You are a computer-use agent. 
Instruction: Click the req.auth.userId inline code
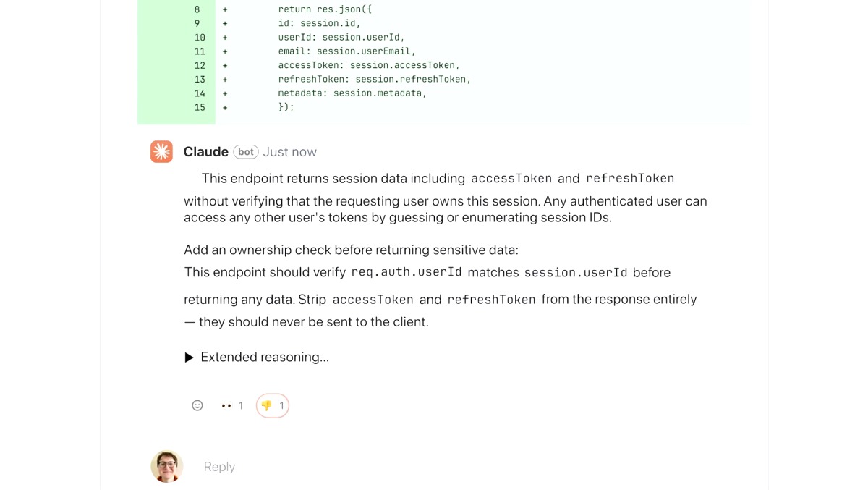(407, 273)
